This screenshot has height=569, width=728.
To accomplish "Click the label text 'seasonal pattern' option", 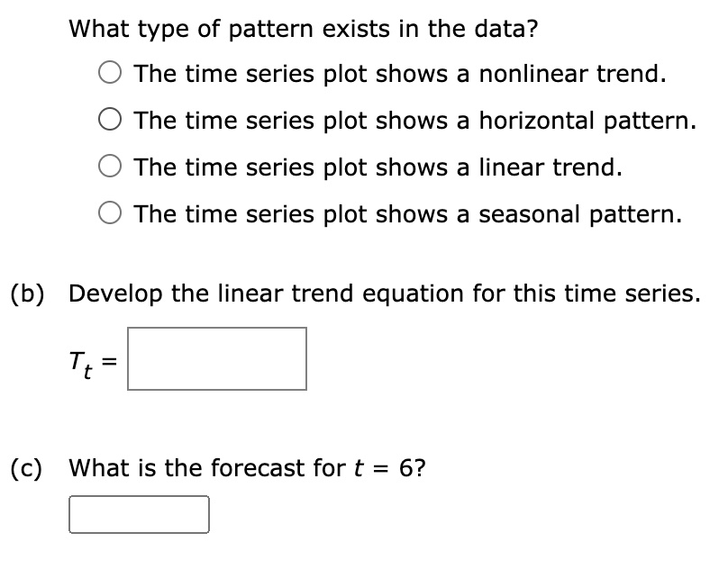I will point(410,214).
